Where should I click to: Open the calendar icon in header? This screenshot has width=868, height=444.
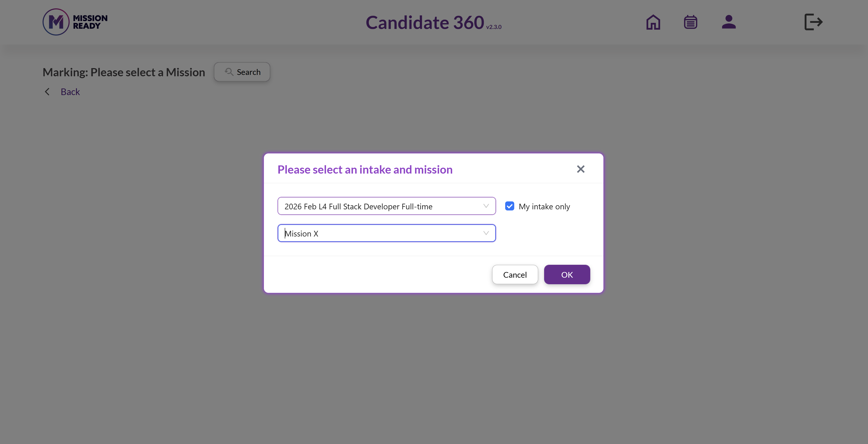(690, 22)
